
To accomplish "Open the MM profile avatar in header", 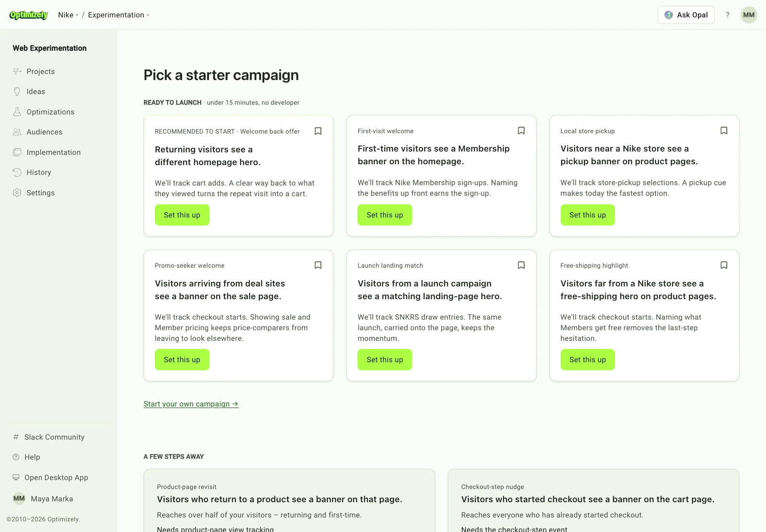I will [x=749, y=15].
